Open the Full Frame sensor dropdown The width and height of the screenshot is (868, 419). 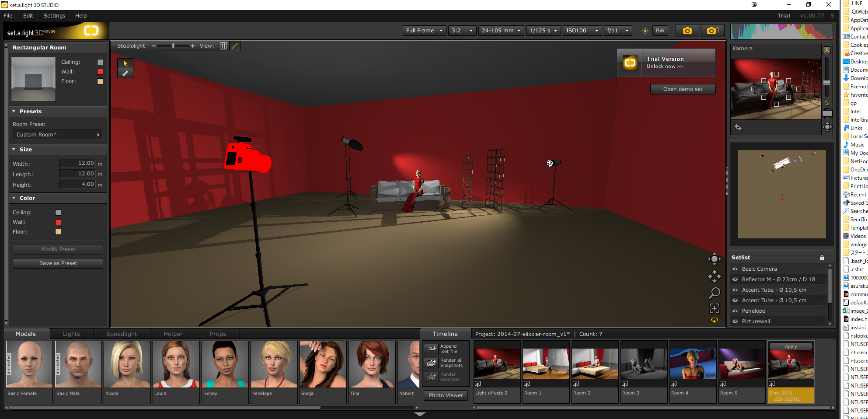(x=424, y=31)
